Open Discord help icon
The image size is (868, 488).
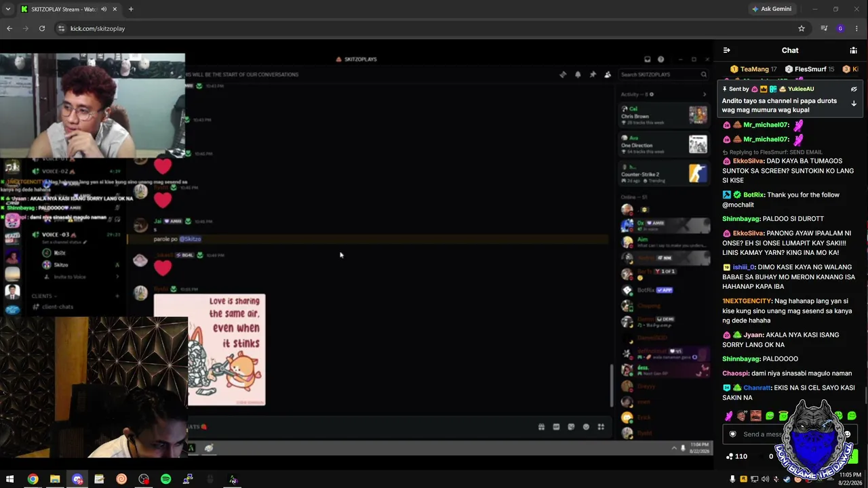pyautogui.click(x=660, y=59)
